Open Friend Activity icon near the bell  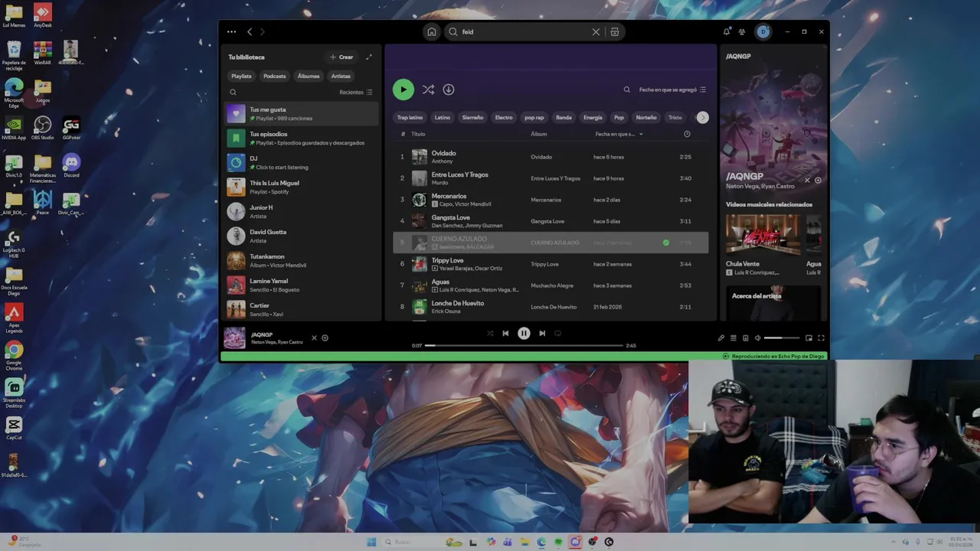[742, 32]
